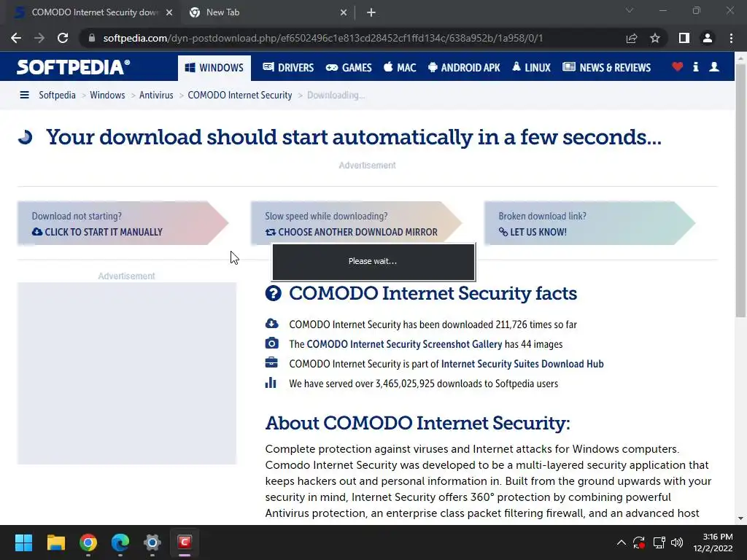The image size is (747, 560).
Task: Open Microsoft Edge from taskbar
Action: (120, 542)
